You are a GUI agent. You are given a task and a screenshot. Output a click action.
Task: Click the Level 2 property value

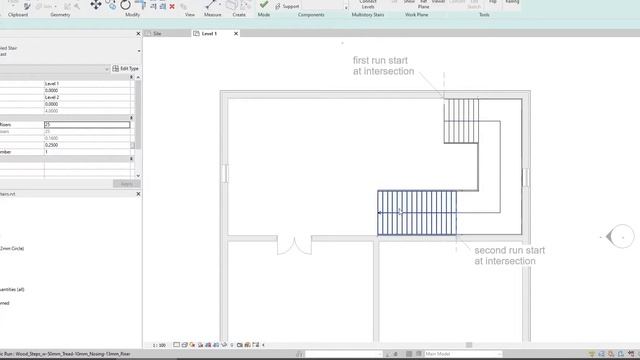click(x=87, y=97)
